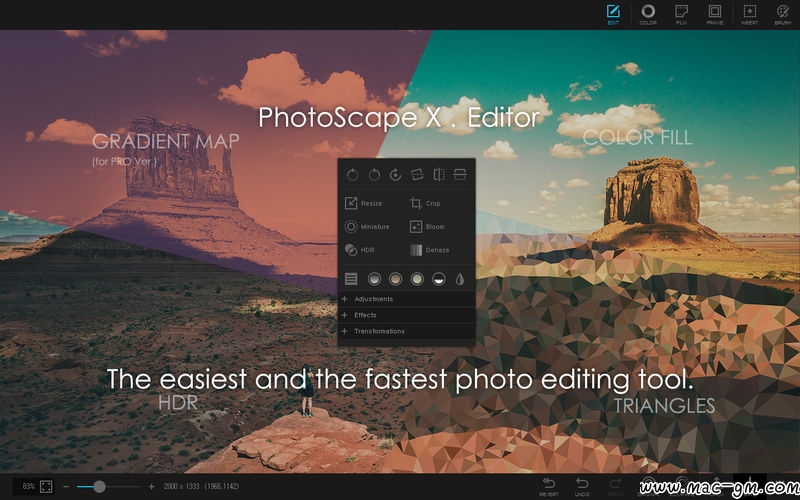800x500 pixels.
Task: Select the Miniature effect
Action: pos(367,227)
